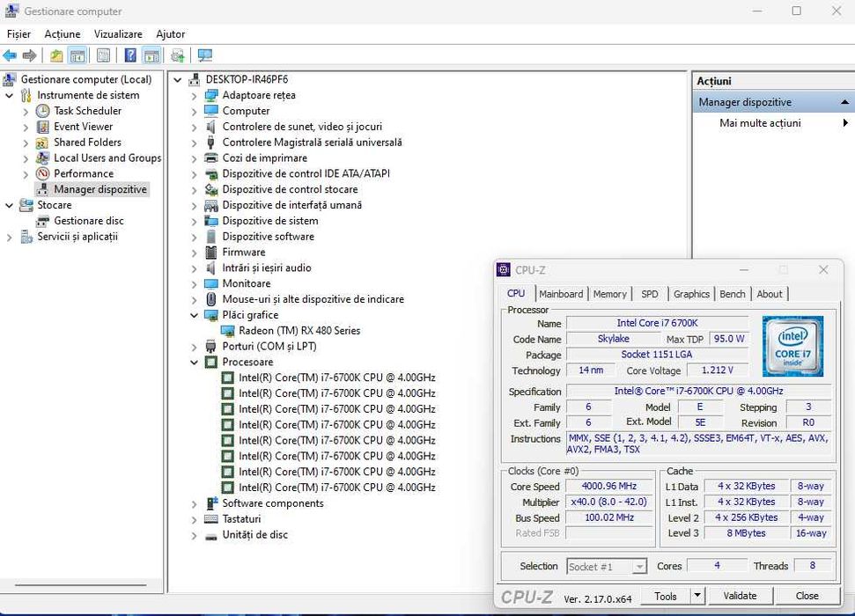Select the Porturi (COM și LPT) category
Screen dimensions: 855x616
pos(269,347)
